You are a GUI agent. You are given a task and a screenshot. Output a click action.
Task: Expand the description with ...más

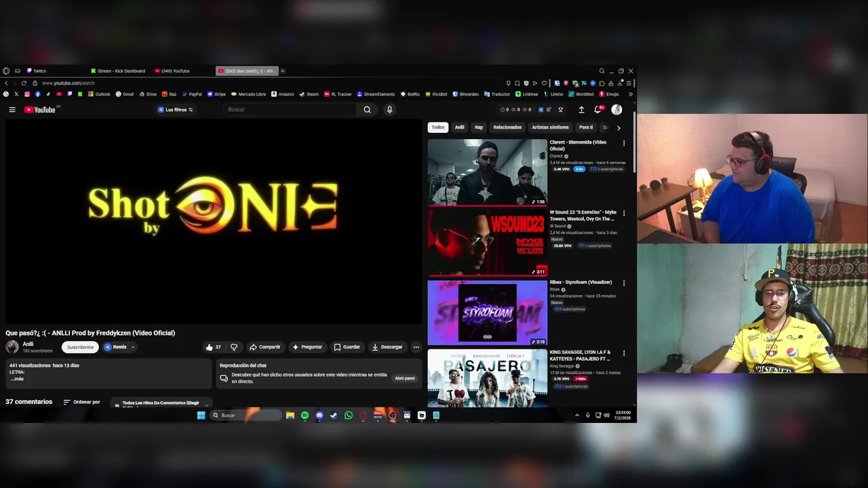[x=17, y=379]
